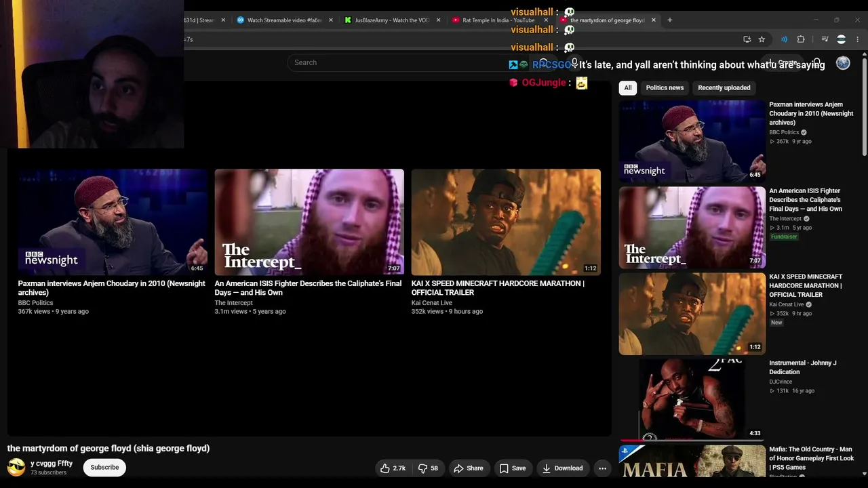
Task: Visit the BBC Politics channel in sidebar
Action: point(784,132)
